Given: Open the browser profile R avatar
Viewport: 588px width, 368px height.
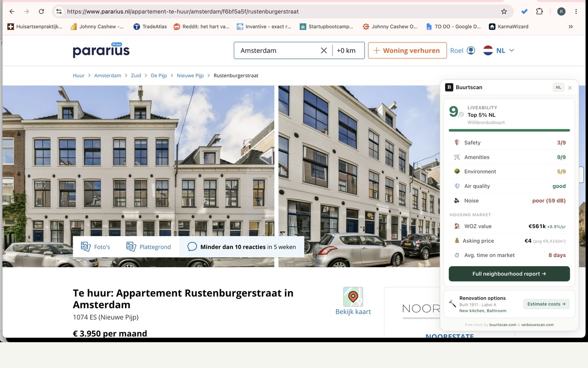Looking at the screenshot, I should (561, 11).
